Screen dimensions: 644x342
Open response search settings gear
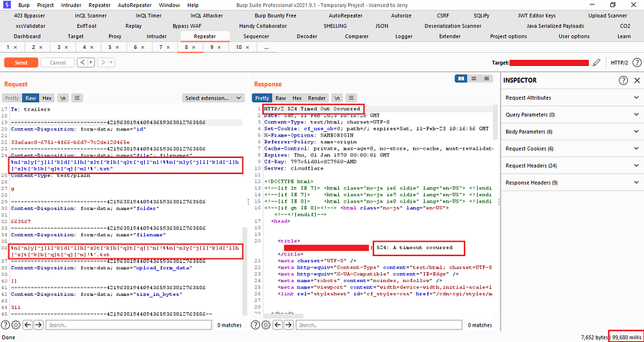pyautogui.click(x=266, y=325)
